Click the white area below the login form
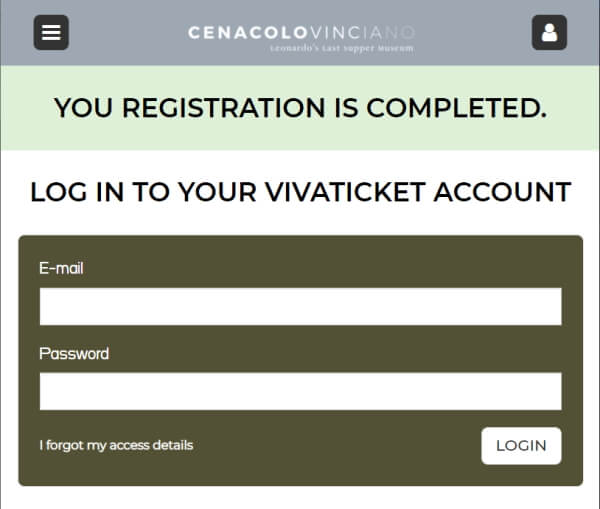The image size is (600, 509). 300,498
